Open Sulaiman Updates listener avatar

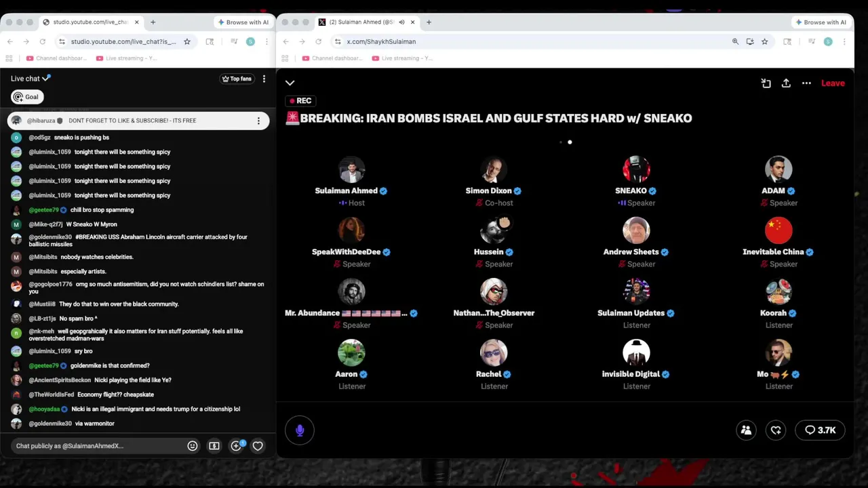pyautogui.click(x=636, y=291)
